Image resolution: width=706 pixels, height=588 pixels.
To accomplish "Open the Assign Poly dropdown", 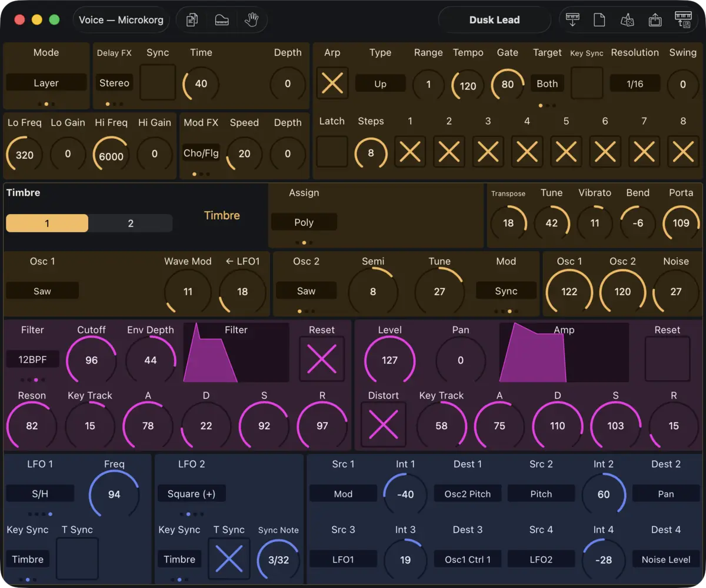I will 304,222.
